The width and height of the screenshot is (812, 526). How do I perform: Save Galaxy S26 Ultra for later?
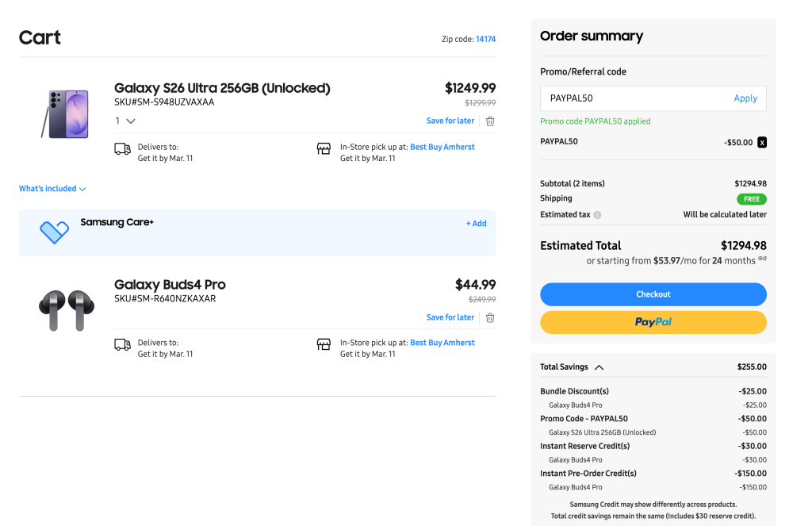click(x=450, y=121)
